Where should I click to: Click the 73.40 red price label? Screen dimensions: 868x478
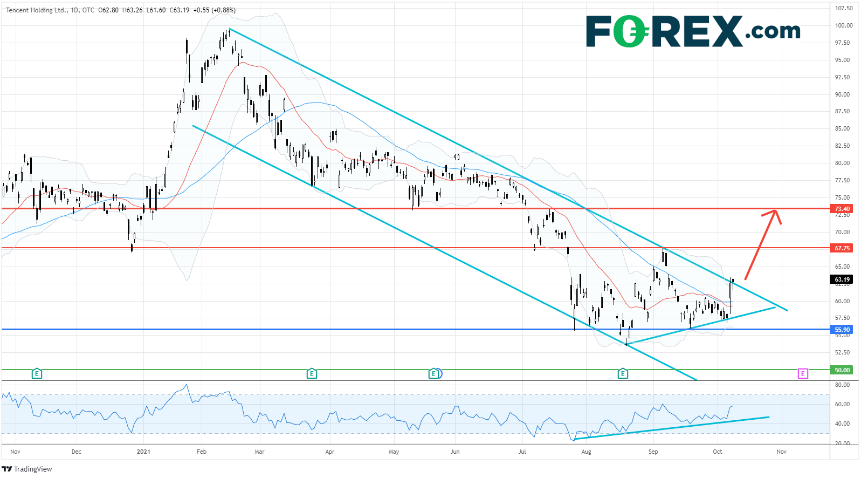(x=842, y=209)
